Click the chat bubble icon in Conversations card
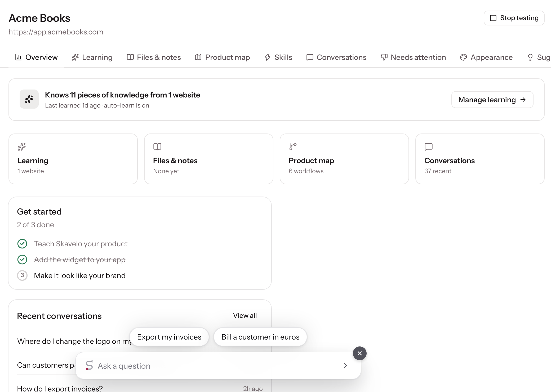 (x=429, y=147)
